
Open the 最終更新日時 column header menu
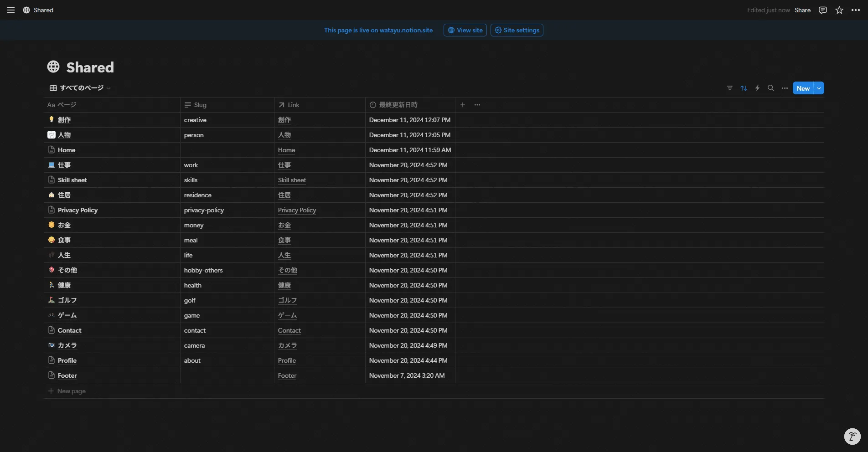[x=410, y=105]
